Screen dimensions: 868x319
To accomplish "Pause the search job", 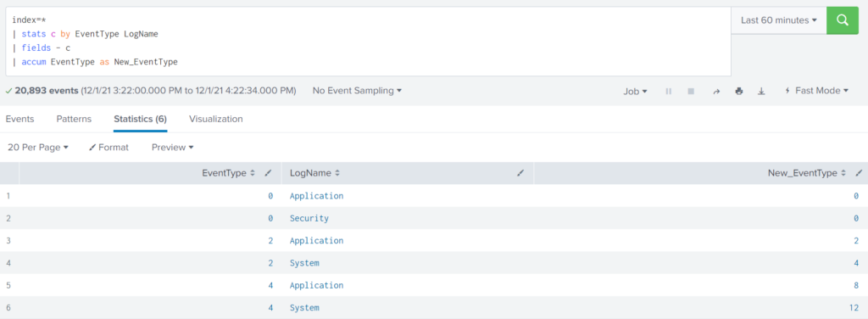I will click(x=668, y=92).
